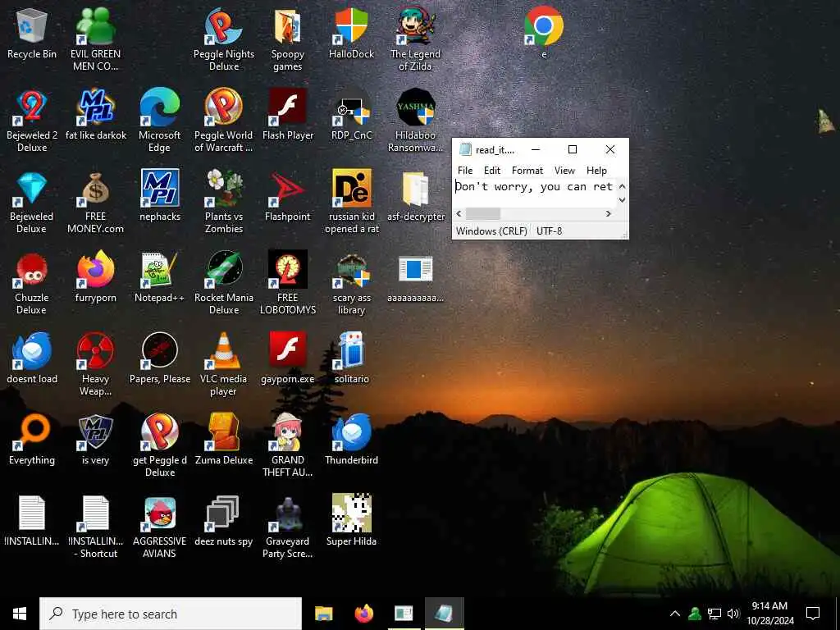The height and width of the screenshot is (630, 840).
Task: Open the notification center icon
Action: [x=813, y=614]
